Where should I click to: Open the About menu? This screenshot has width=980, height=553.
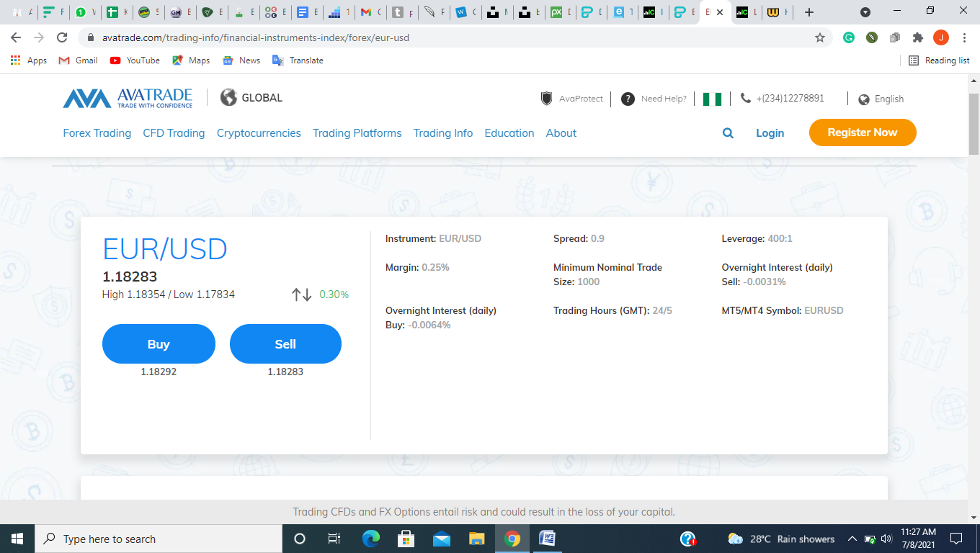(561, 133)
